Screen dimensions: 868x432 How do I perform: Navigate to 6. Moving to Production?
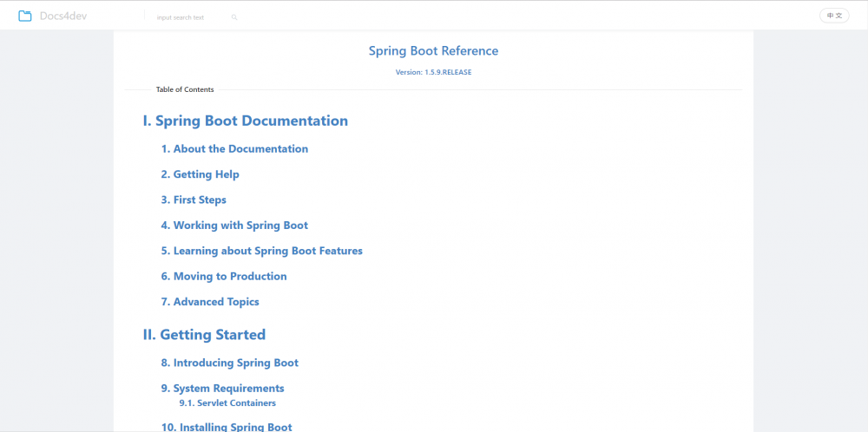pos(224,277)
